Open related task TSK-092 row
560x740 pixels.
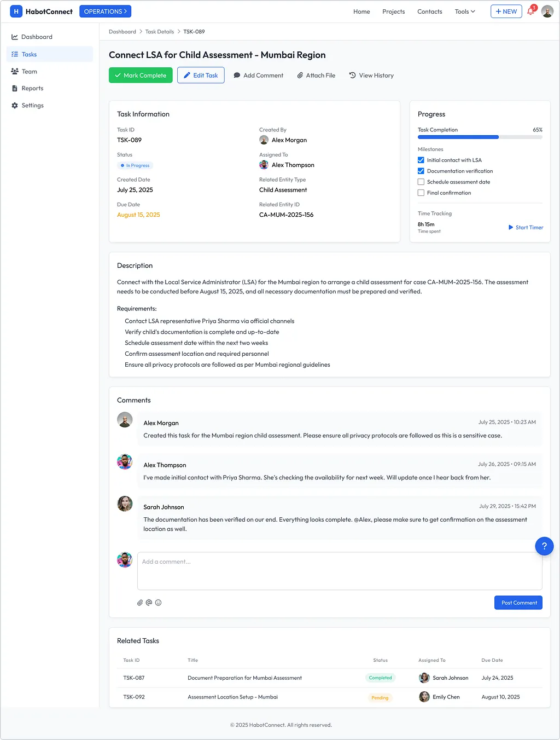330,697
